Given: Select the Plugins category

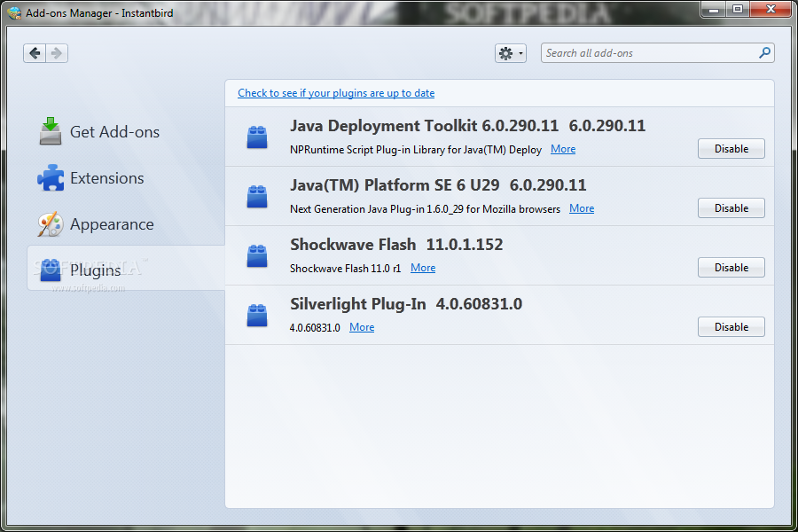Looking at the screenshot, I should pyautogui.click(x=126, y=269).
